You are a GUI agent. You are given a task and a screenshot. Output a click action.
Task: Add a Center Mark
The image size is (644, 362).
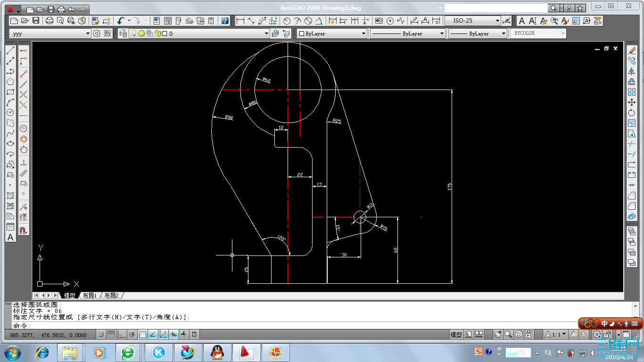pyautogui.click(x=390, y=21)
